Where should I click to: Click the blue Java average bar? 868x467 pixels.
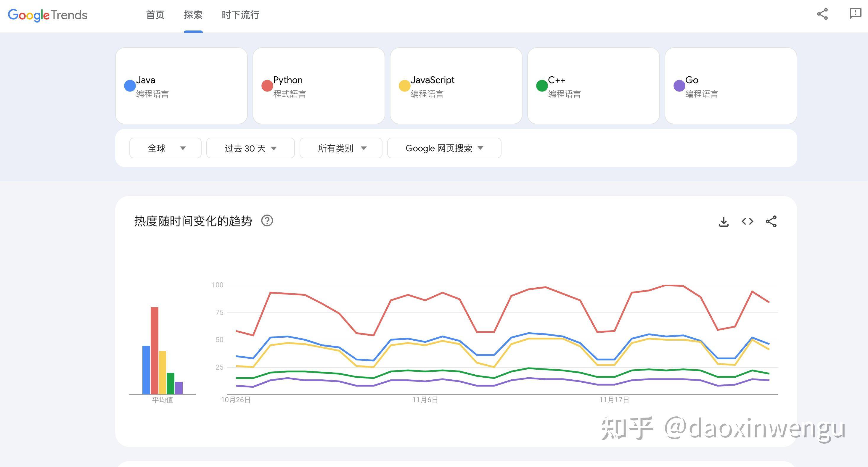(x=146, y=370)
